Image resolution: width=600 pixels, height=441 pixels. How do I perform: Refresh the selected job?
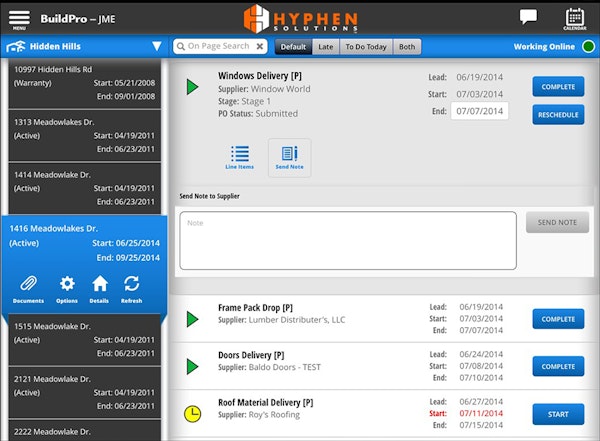(132, 287)
